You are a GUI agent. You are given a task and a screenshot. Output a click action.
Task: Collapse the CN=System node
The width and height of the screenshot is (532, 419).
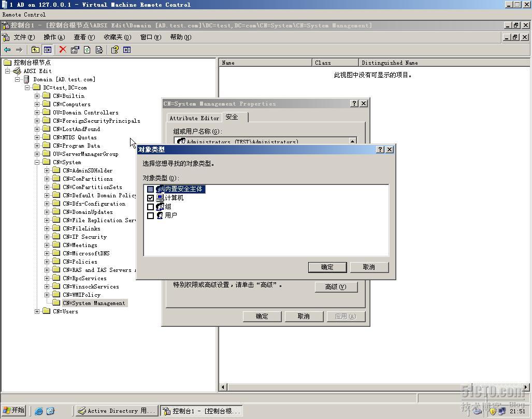pyautogui.click(x=37, y=162)
